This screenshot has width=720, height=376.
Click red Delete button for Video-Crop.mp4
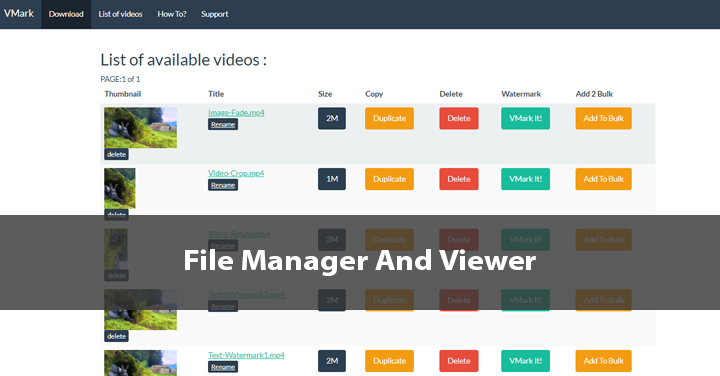pyautogui.click(x=459, y=179)
